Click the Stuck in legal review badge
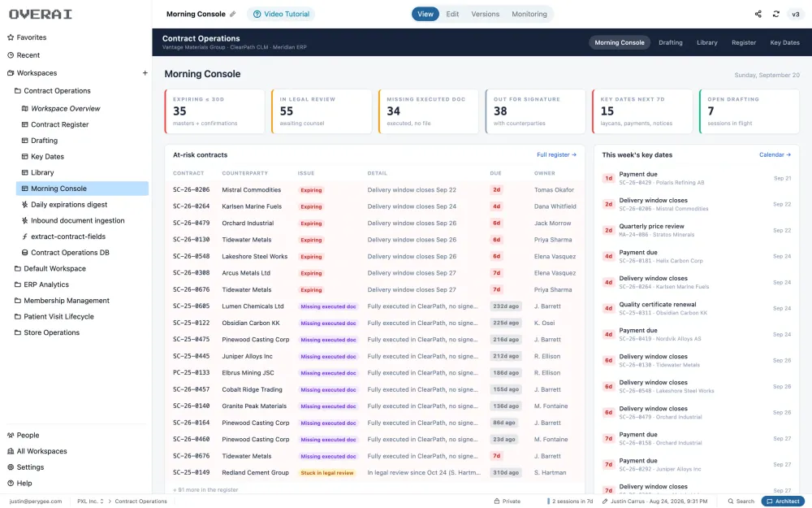This screenshot has width=812, height=508. [x=327, y=473]
